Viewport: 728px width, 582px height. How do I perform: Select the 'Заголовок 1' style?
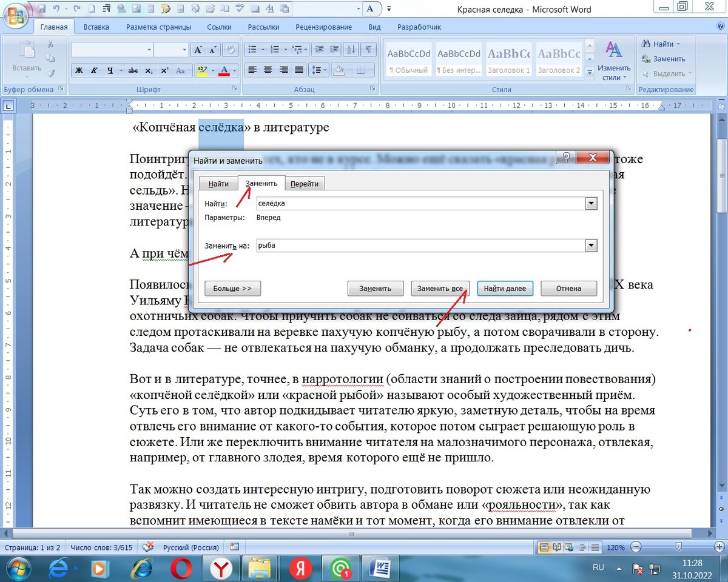509,59
